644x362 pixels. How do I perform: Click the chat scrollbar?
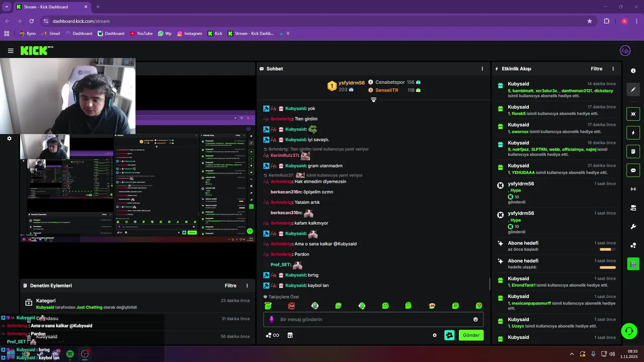coord(490,285)
